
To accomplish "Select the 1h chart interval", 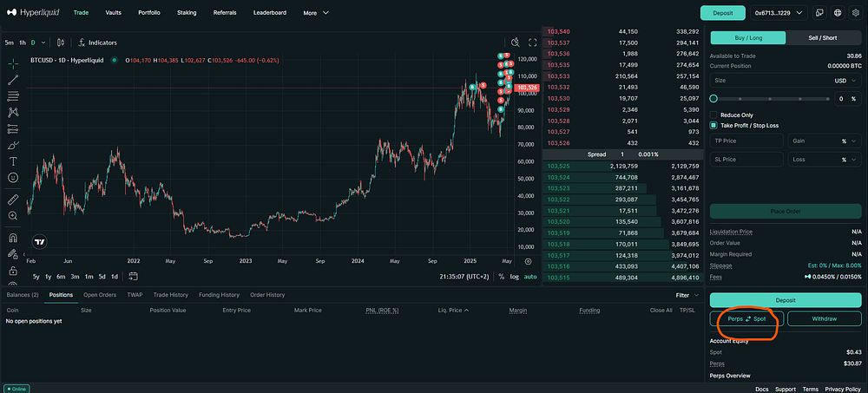I will [x=23, y=43].
